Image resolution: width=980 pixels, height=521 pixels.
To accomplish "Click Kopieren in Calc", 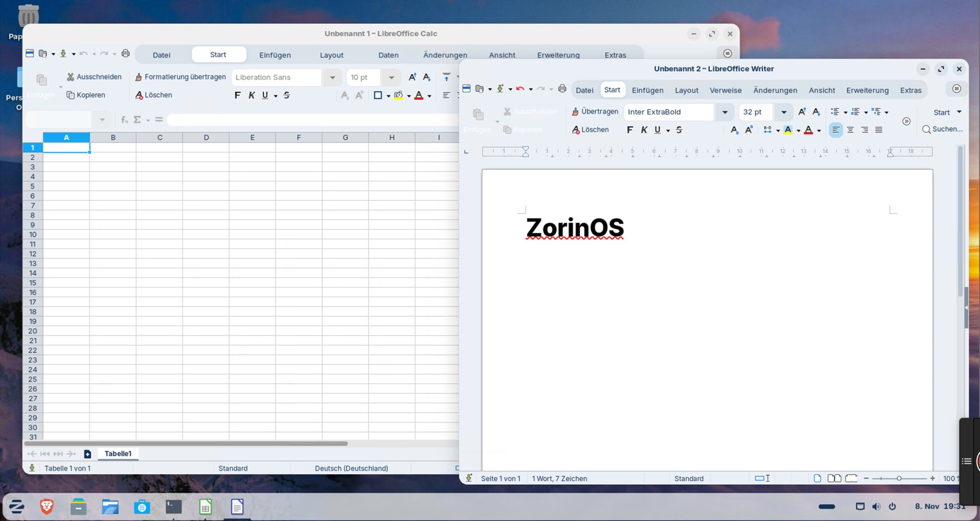I will click(x=86, y=95).
